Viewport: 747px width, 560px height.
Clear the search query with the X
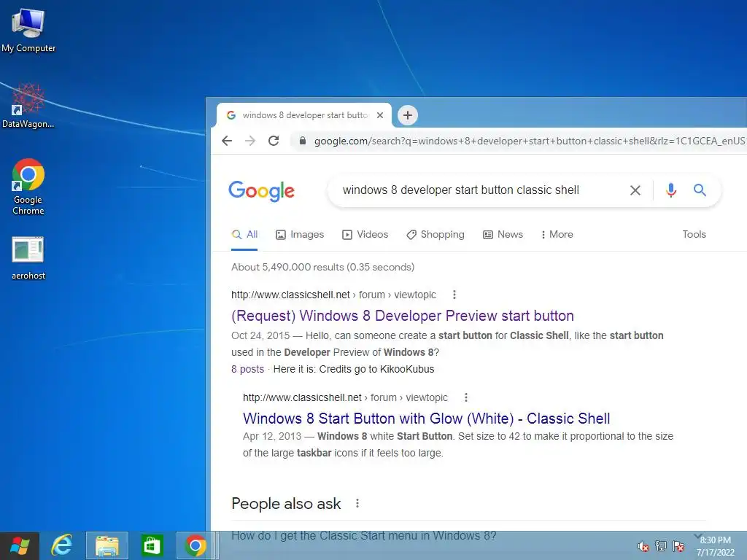(x=635, y=190)
